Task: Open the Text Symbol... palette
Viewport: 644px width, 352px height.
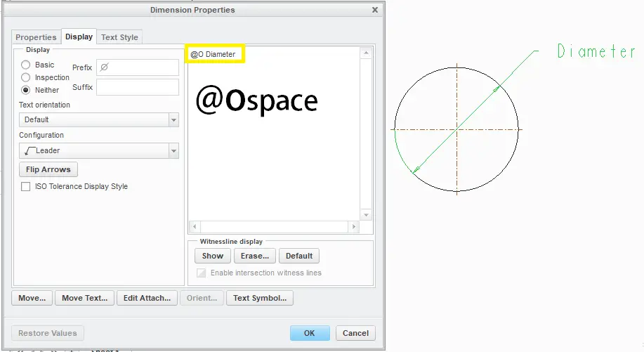Action: 260,298
